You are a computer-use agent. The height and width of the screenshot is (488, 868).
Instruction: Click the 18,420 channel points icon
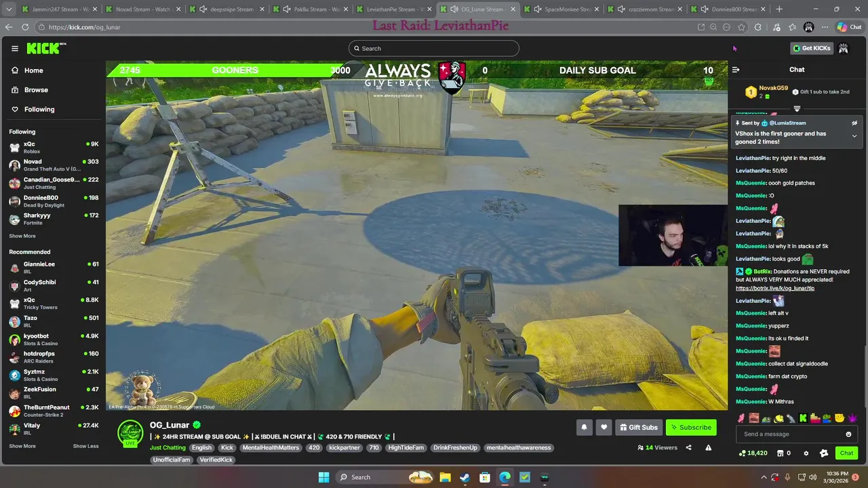point(743,453)
